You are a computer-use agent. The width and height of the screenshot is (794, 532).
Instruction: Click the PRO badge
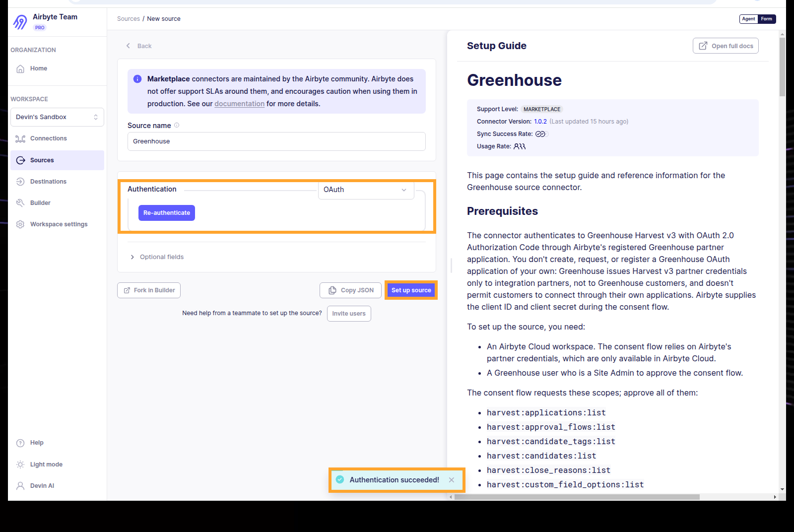(x=40, y=28)
